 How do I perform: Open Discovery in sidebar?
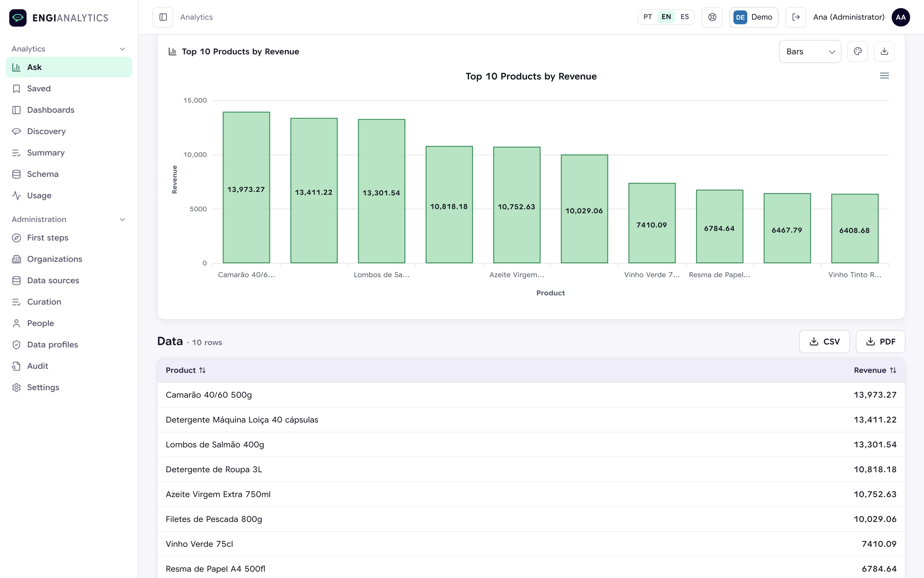pyautogui.click(x=69, y=131)
